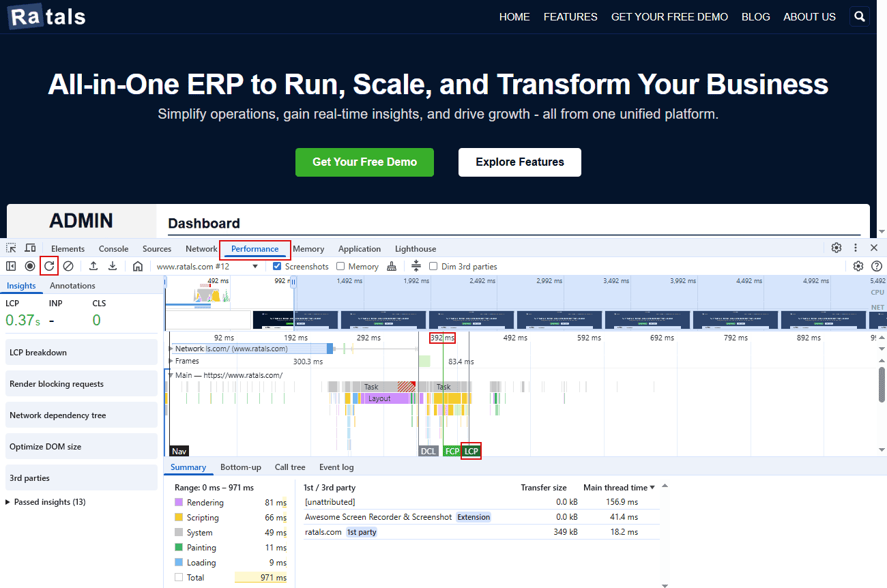This screenshot has width=887, height=588.
Task: Start the record and reload profiling icon
Action: pyautogui.click(x=48, y=266)
